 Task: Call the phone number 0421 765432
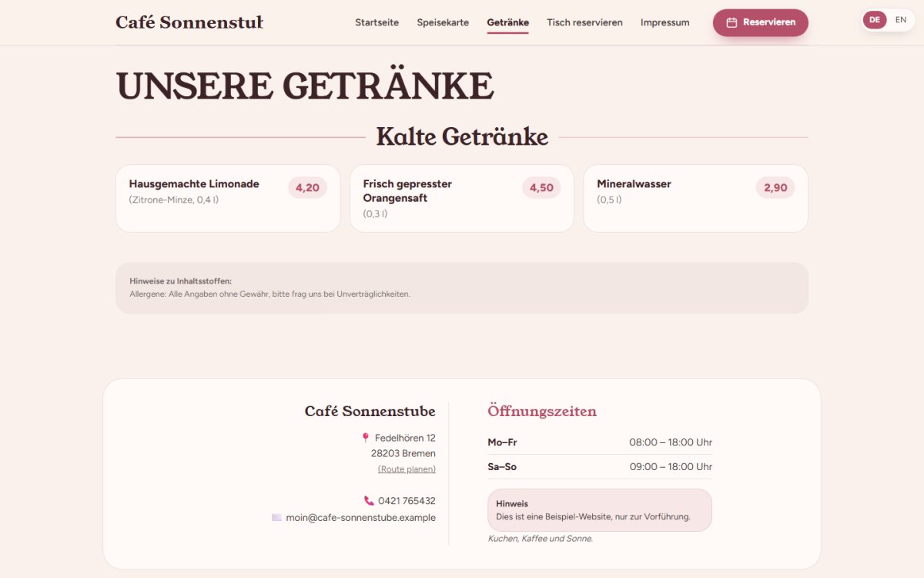click(407, 501)
